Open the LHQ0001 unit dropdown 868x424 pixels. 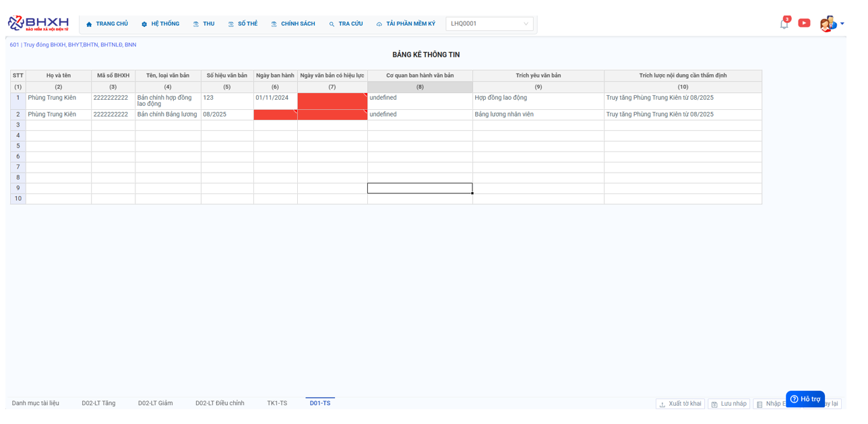pyautogui.click(x=489, y=24)
